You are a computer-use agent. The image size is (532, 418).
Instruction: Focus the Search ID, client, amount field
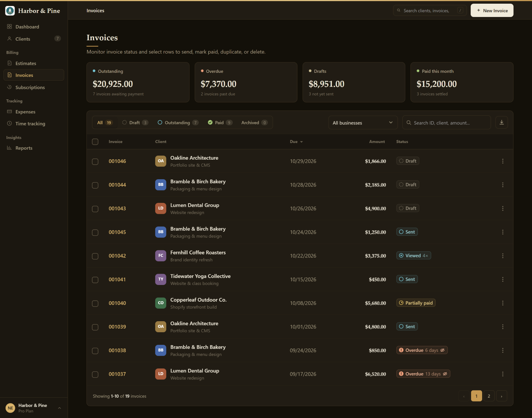[447, 123]
